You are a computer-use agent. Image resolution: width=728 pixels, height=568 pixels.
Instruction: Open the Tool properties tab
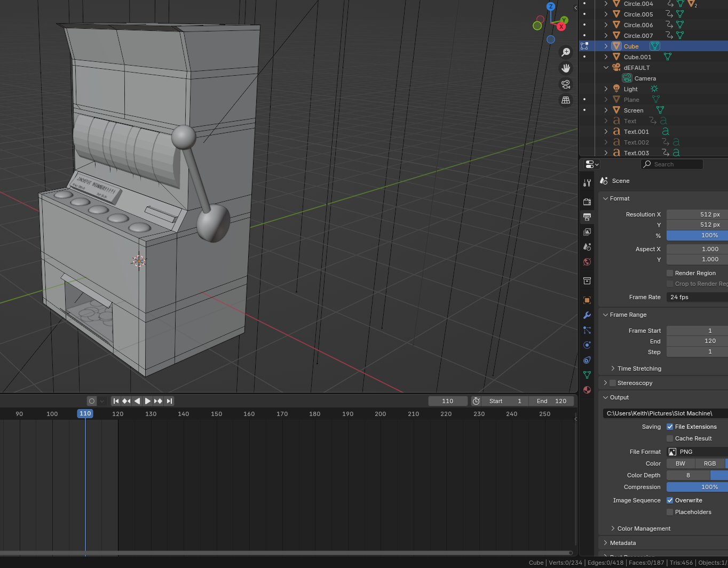tap(587, 183)
